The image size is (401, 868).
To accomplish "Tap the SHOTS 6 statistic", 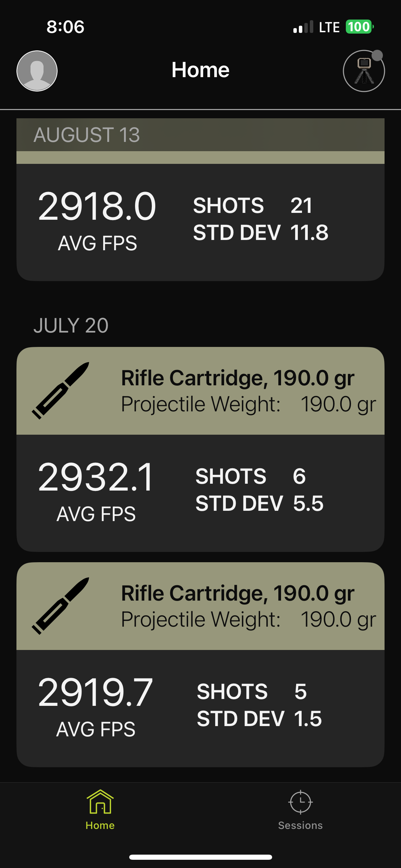I will [251, 477].
